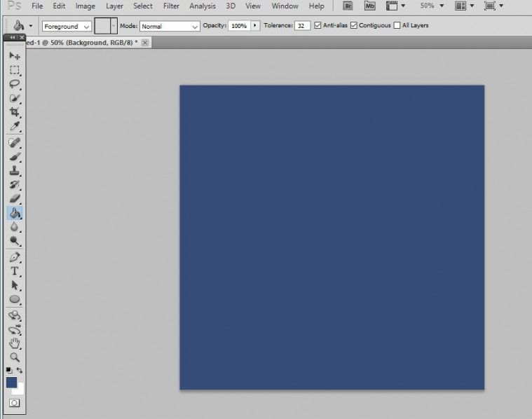This screenshot has height=419, width=532.
Task: Pick the Lasso tool
Action: [15, 84]
